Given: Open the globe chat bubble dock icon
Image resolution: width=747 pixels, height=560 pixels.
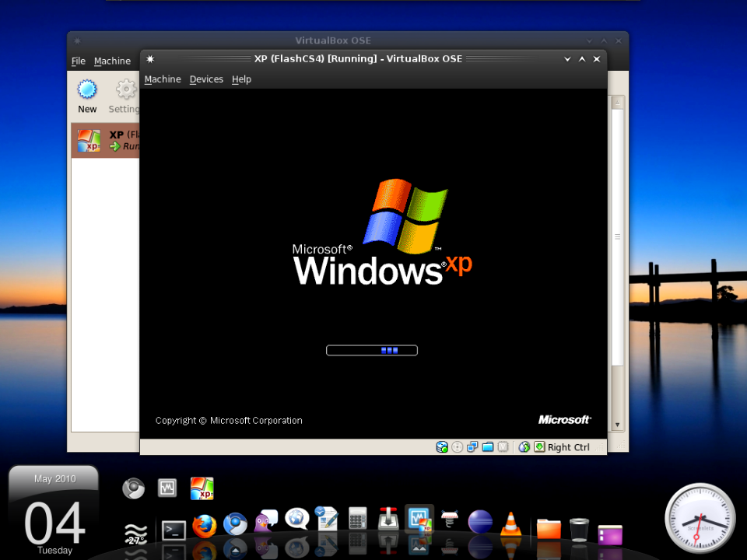Looking at the screenshot, I should pos(296,519).
